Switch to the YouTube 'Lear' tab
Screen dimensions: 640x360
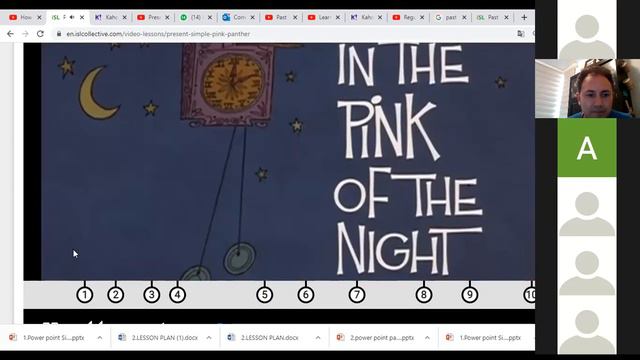pyautogui.click(x=324, y=17)
